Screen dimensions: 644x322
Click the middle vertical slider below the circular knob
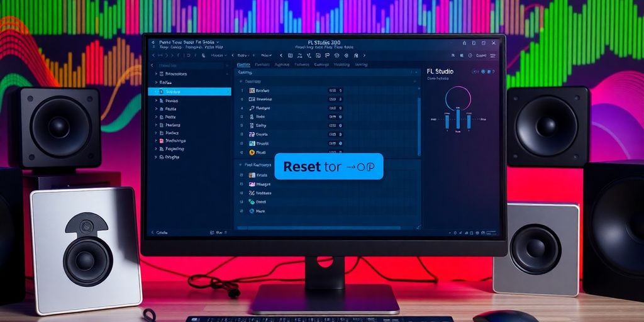click(458, 119)
